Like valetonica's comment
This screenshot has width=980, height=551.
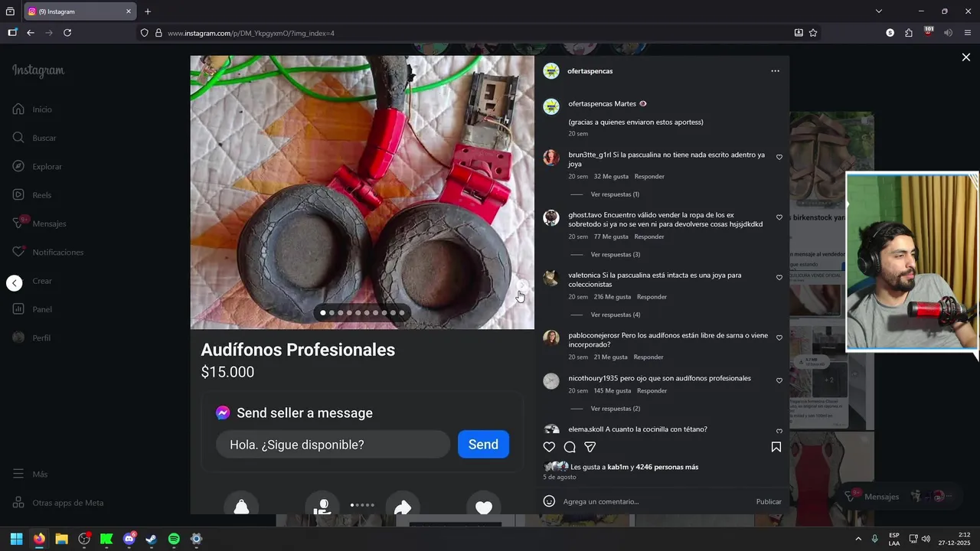pyautogui.click(x=779, y=278)
